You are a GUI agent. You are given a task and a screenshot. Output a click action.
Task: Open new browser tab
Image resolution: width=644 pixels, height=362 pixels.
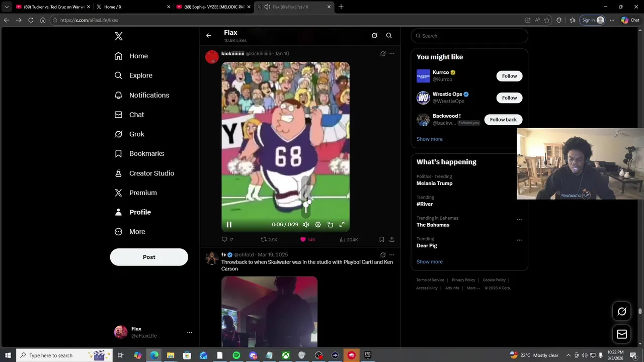341,7
